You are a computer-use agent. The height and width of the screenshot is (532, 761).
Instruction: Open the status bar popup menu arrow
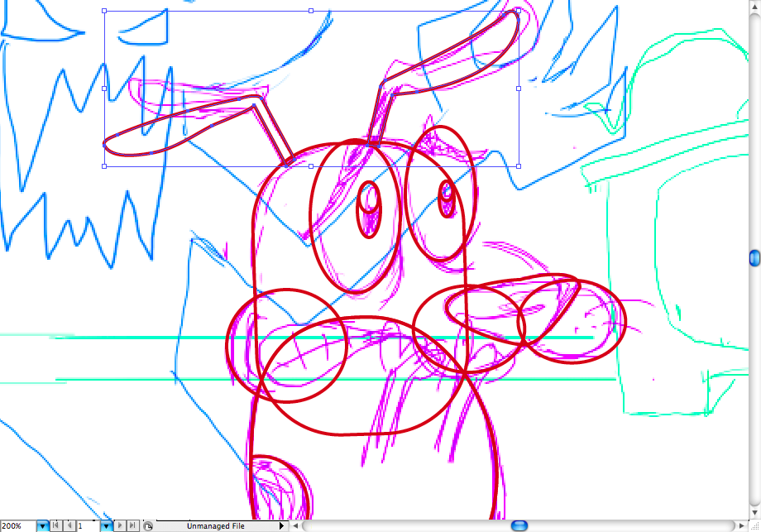coord(281,525)
